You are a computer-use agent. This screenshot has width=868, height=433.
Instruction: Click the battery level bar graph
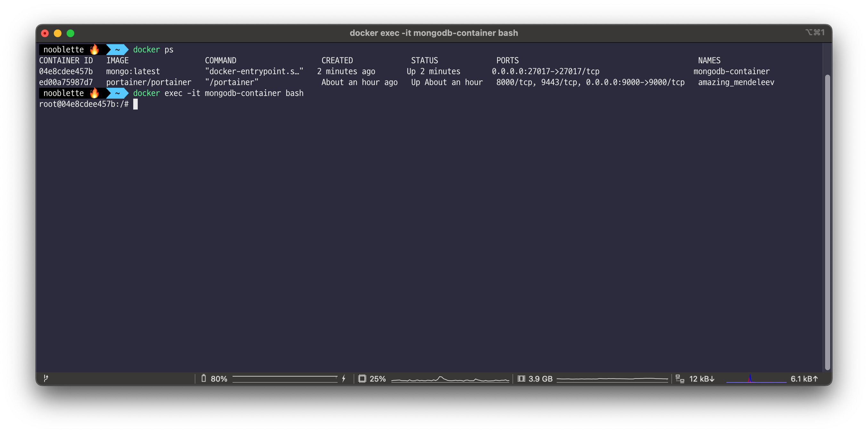point(285,379)
